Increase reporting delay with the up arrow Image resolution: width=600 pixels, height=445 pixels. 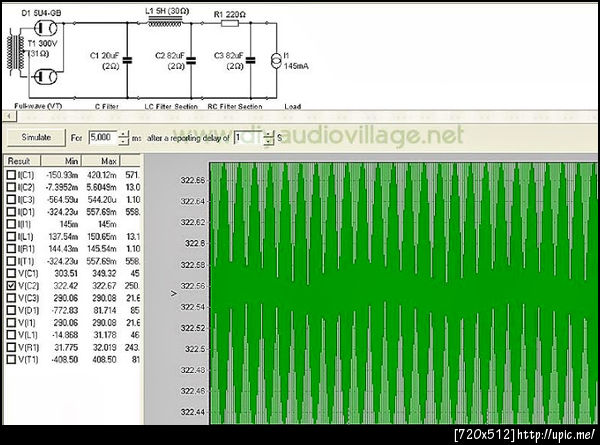click(x=269, y=134)
